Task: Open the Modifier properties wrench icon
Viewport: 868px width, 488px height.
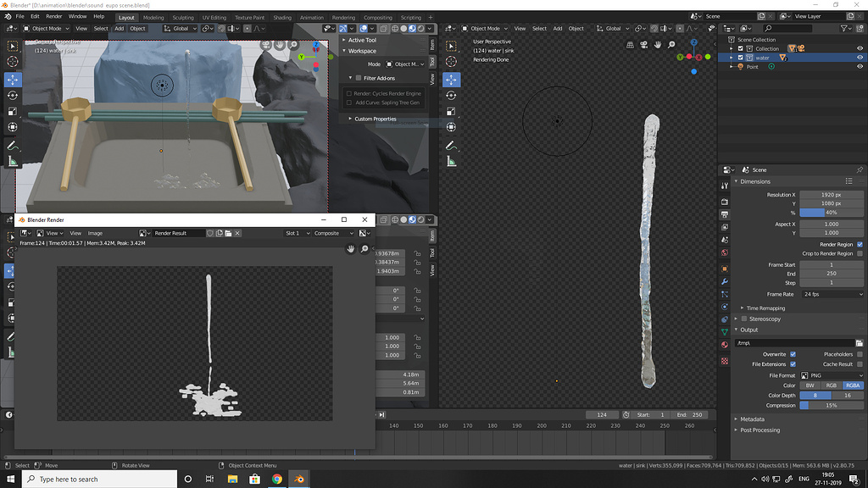Action: 725,281
